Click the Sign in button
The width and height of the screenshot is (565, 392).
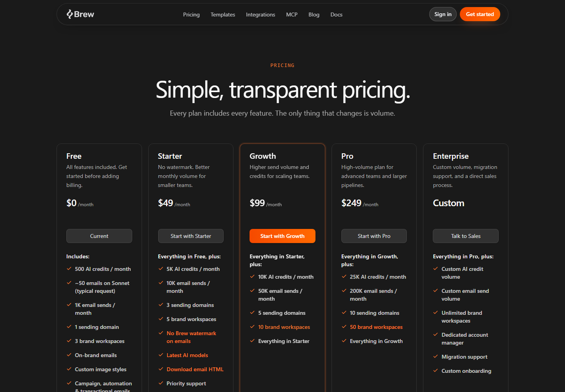click(443, 14)
